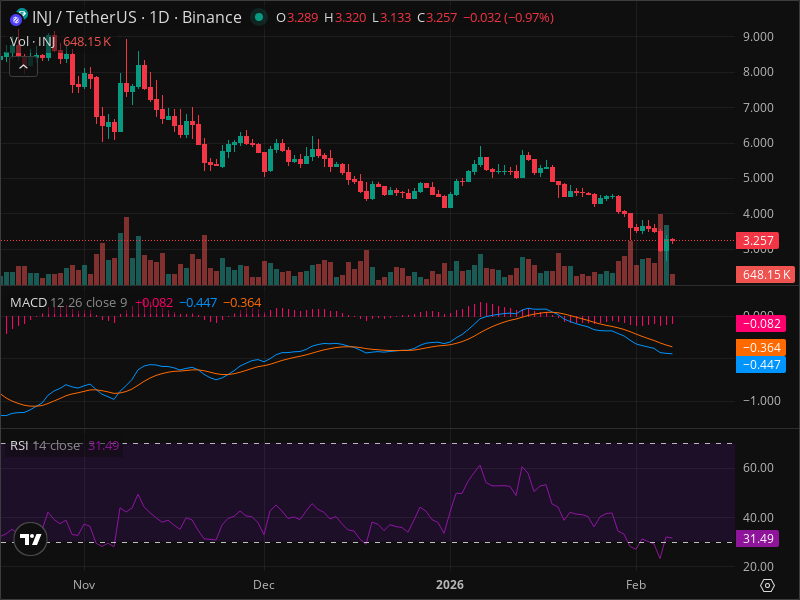Image resolution: width=800 pixels, height=600 pixels.
Task: Click the change −0.032 (−0.97%) in header
Action: coord(508,18)
